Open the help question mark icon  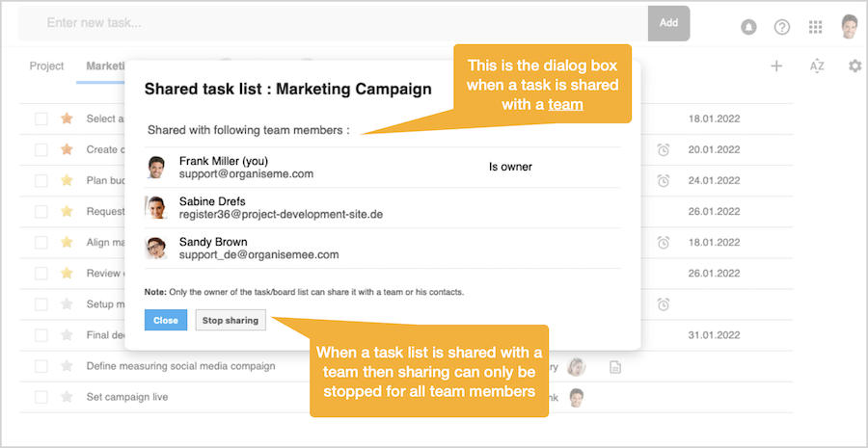tap(782, 27)
